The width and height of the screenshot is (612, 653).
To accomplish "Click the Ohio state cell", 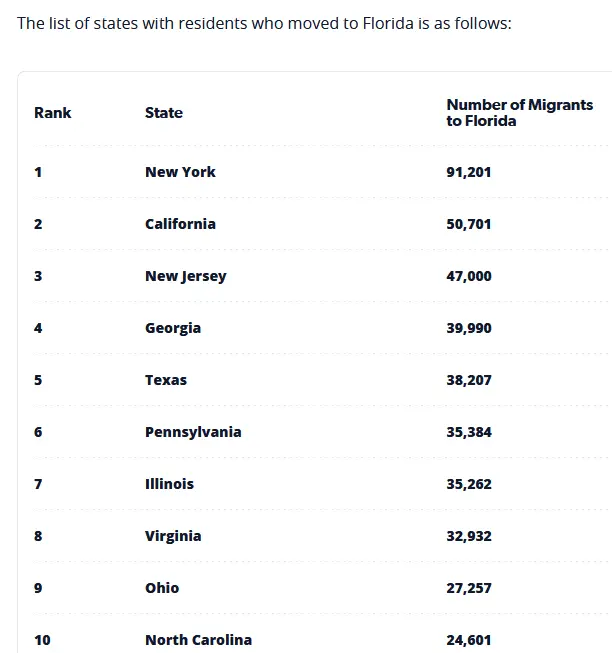I will click(x=162, y=588).
